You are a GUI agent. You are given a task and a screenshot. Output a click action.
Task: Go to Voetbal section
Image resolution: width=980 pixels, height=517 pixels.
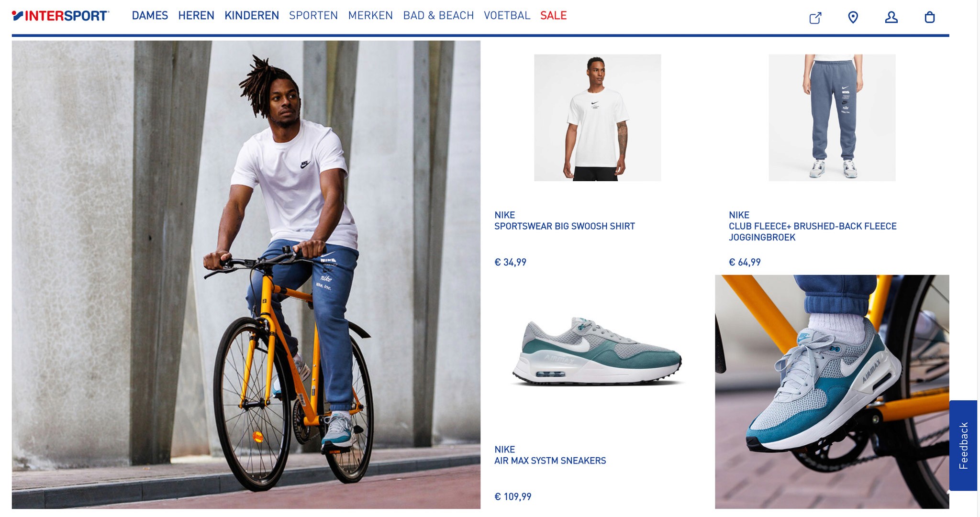(x=507, y=16)
